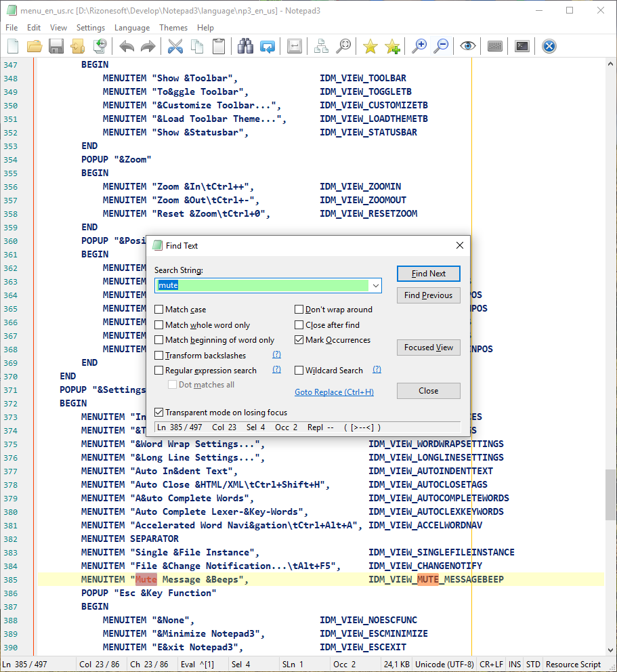The image size is (617, 672).
Task: Toggle word wrap via the return-arrow toolbar icon
Action: point(294,46)
